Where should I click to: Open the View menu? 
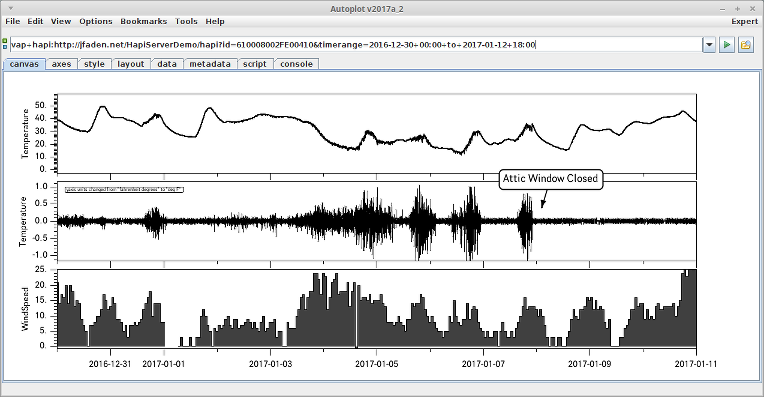61,21
